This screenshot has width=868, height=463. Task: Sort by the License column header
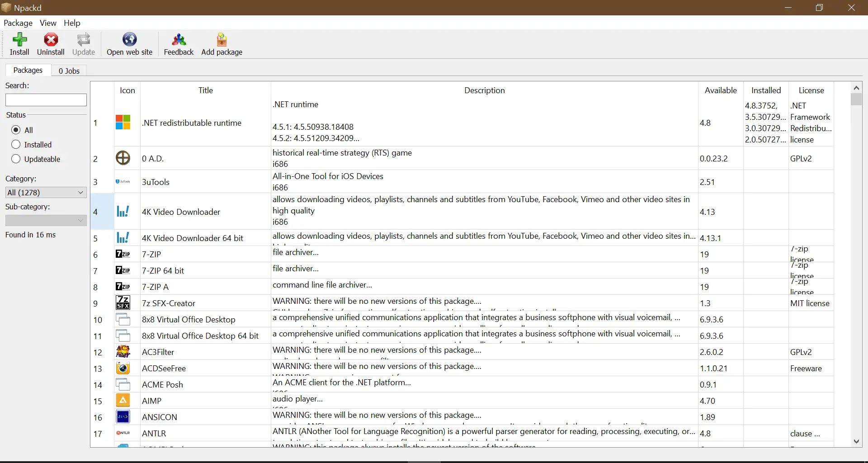[x=811, y=90]
